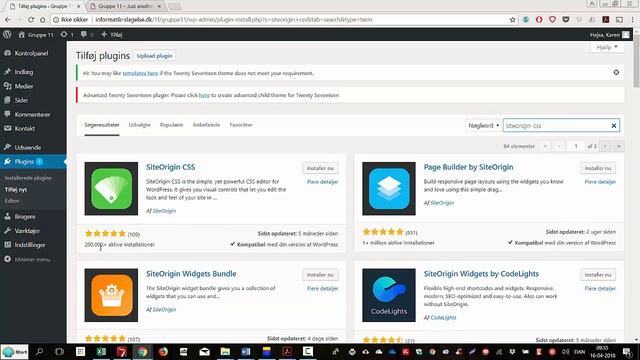This screenshot has width=640, height=360.
Task: View Flere detaljer for Page Builder
Action: [600, 182]
